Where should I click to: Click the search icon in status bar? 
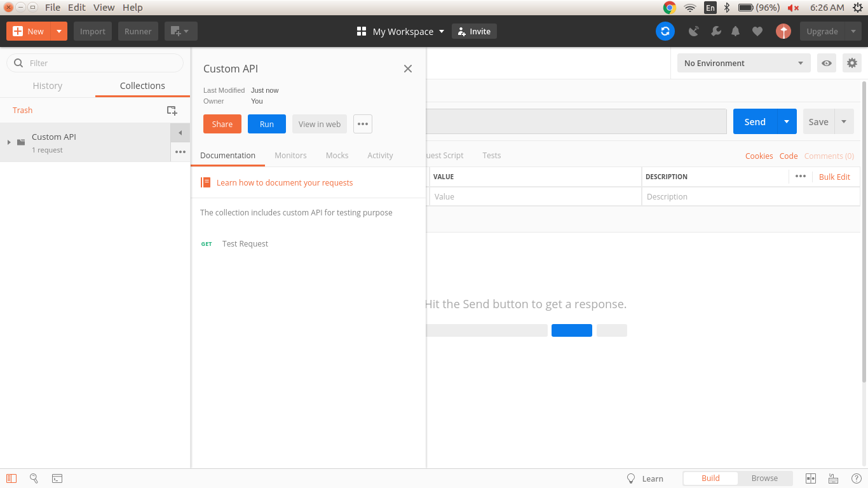pyautogui.click(x=34, y=478)
